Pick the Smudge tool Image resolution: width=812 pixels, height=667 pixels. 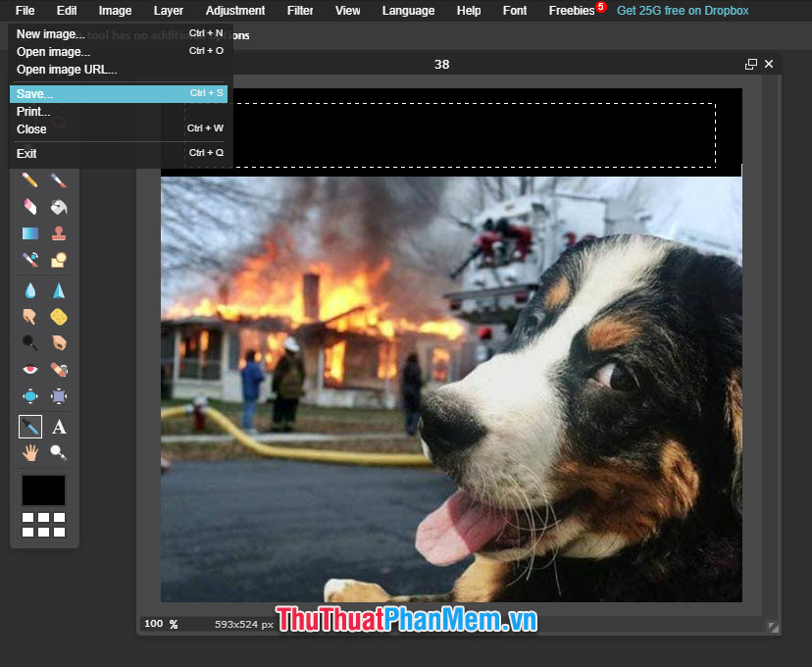pos(29,316)
